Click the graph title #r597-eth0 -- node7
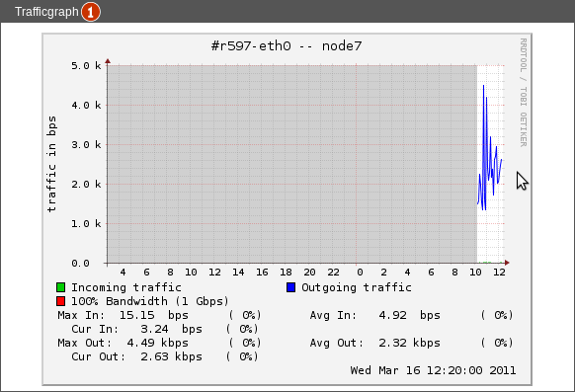The width and height of the screenshot is (575, 392). pos(287,46)
